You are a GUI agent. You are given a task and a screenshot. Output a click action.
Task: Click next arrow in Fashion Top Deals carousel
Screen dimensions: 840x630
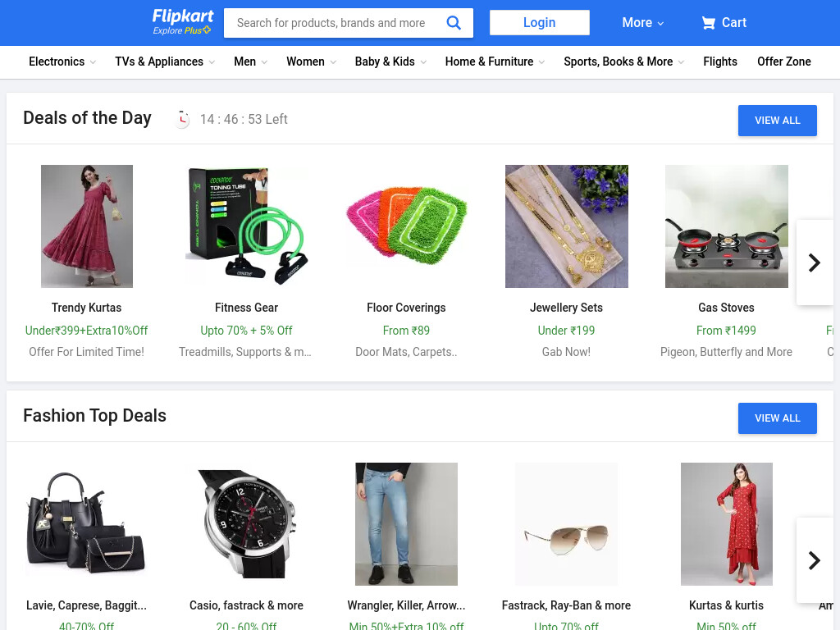[x=815, y=560]
